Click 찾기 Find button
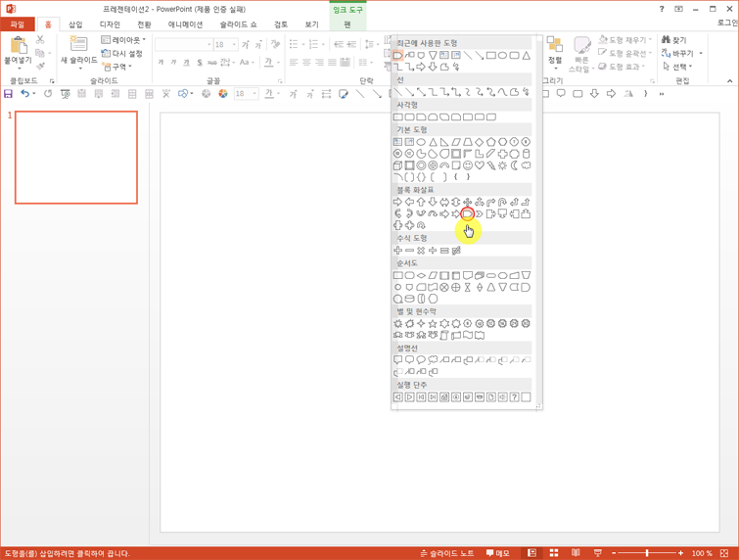739x560 pixels. click(x=674, y=40)
